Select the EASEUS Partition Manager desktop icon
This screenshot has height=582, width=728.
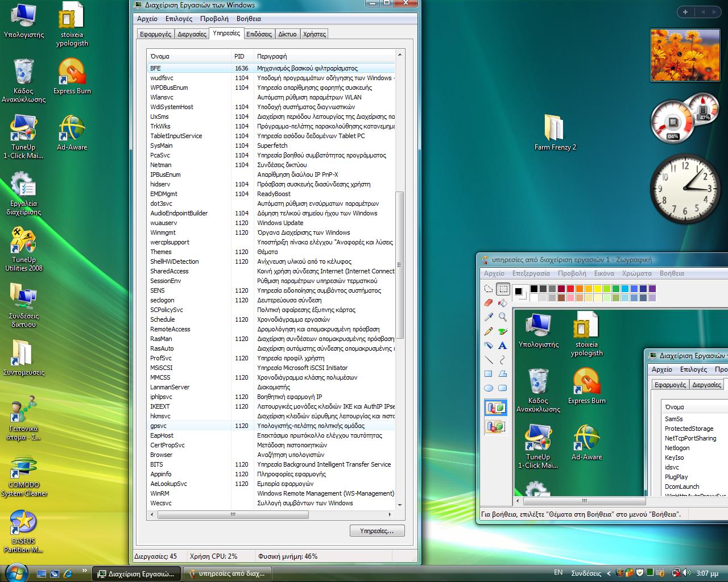coord(23,531)
